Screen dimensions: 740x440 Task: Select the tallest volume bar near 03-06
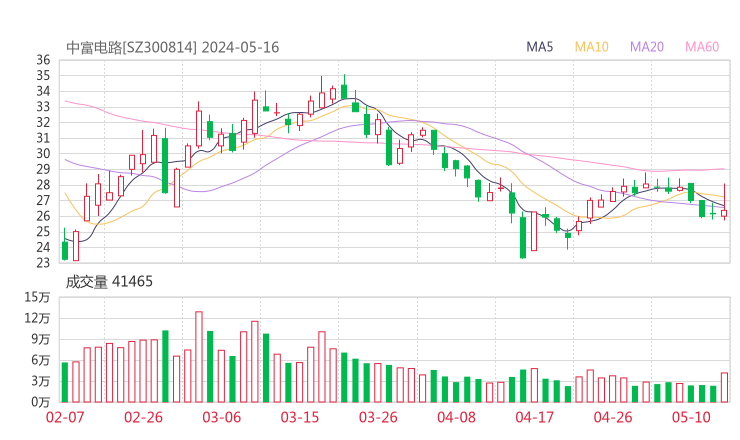pyautogui.click(x=199, y=357)
